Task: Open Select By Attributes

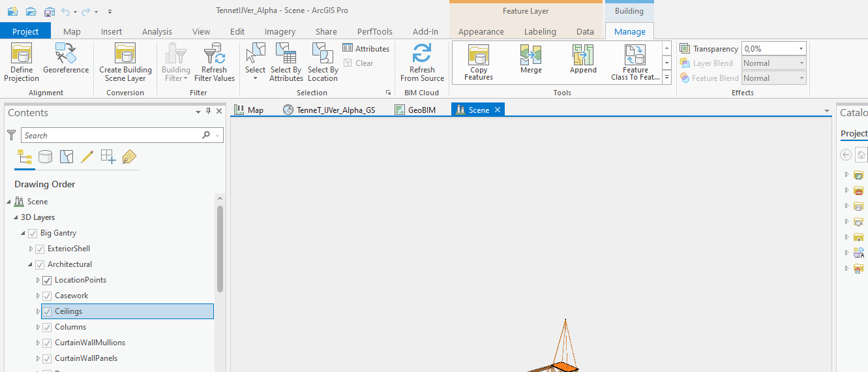Action: click(286, 63)
